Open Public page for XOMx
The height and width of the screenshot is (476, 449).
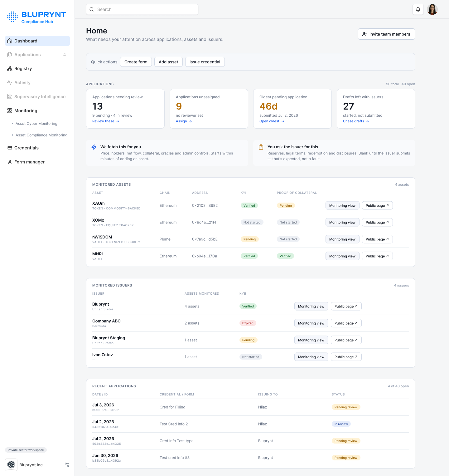coord(377,222)
